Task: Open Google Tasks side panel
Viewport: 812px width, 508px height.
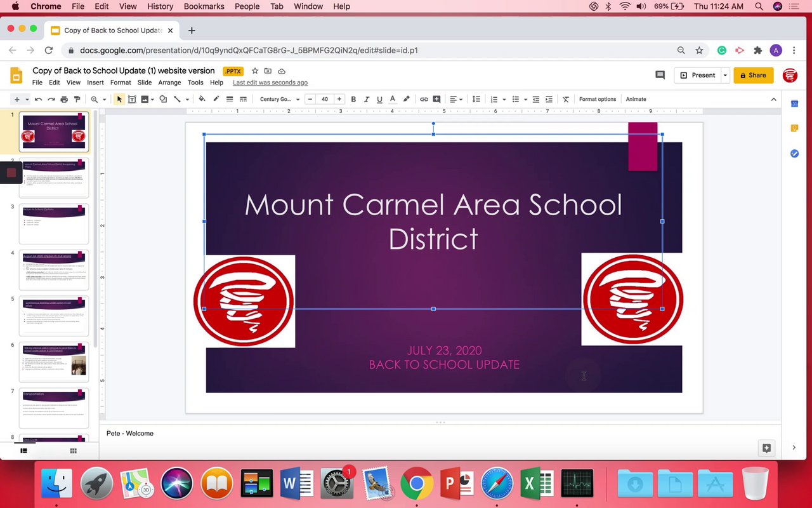Action: coord(794,154)
